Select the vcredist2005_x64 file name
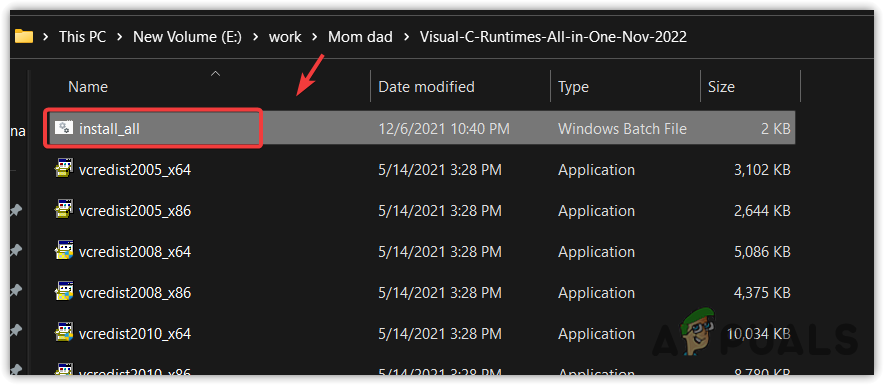This screenshot has height=385, width=884. (x=135, y=170)
